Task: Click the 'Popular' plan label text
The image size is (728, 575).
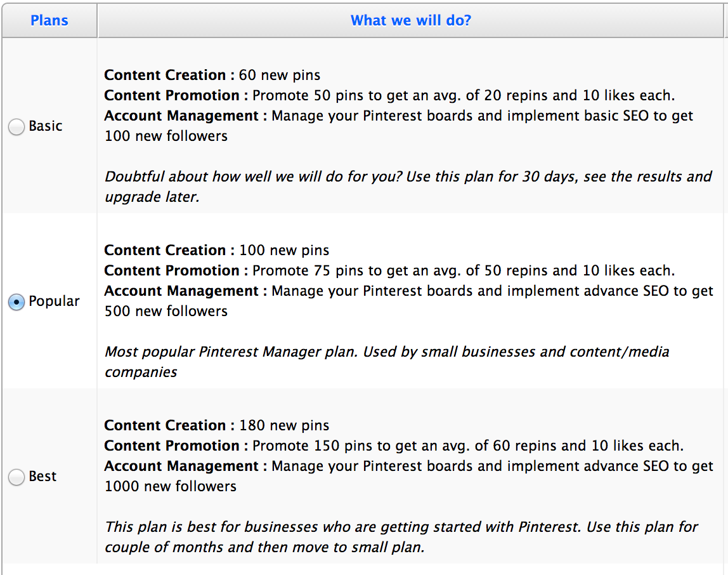Action: coord(55,301)
